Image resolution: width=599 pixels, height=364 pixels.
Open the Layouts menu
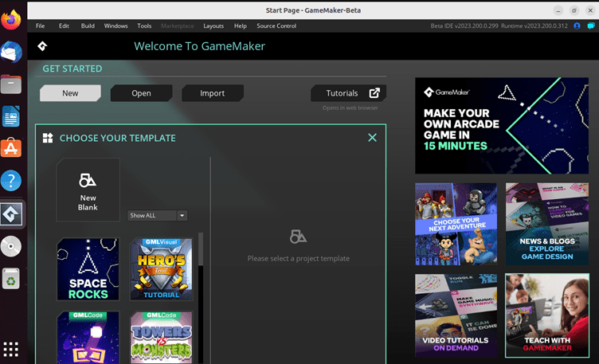click(x=213, y=26)
